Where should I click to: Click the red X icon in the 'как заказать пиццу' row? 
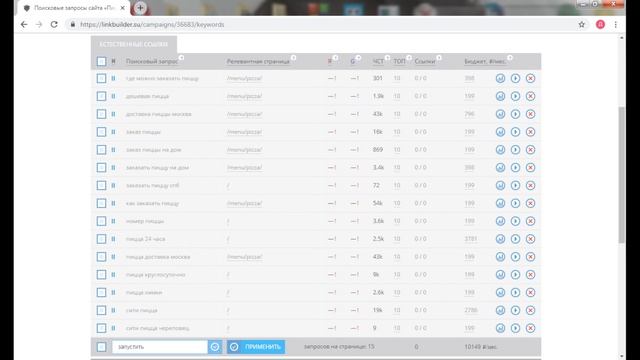point(531,203)
